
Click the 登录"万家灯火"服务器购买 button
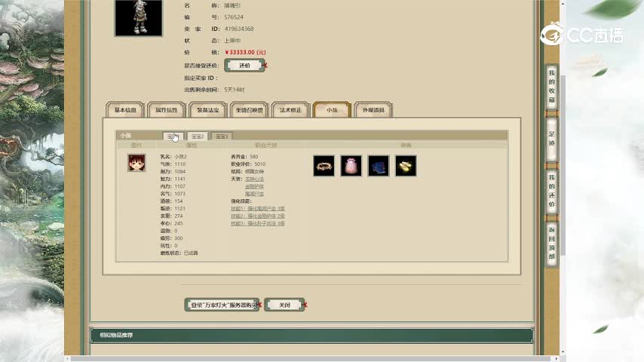click(222, 305)
